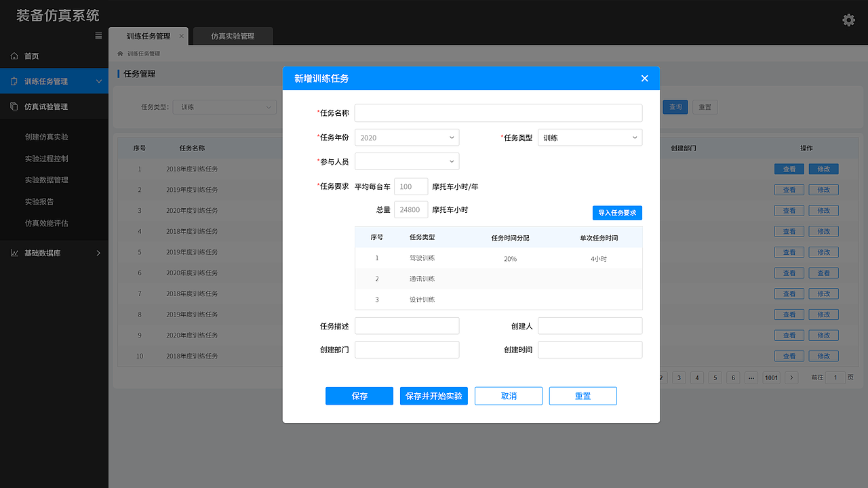Close the 新增训练任务 dialog with X icon

coord(644,78)
